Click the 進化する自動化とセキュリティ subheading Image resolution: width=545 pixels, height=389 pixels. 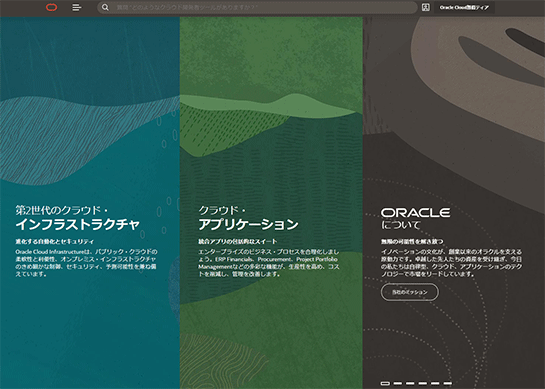pos(55,241)
